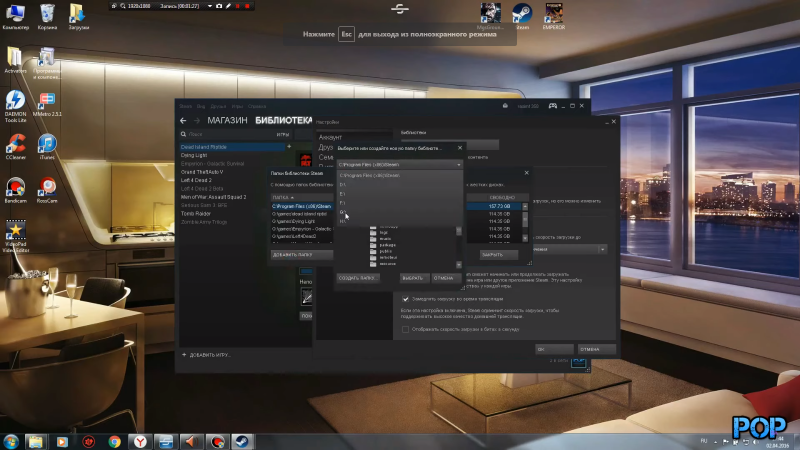Click the recorder pencil draw icon

click(x=228, y=6)
